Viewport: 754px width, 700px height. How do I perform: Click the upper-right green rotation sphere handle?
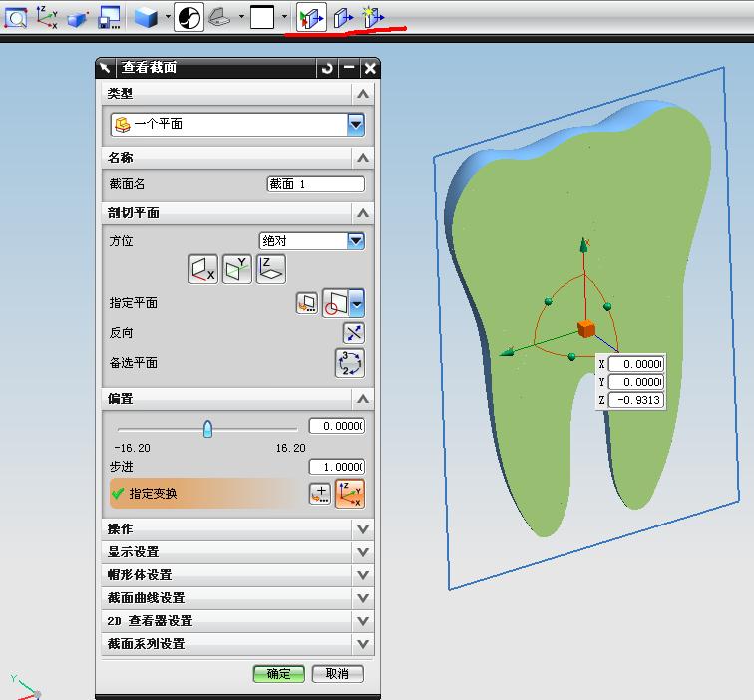607,306
